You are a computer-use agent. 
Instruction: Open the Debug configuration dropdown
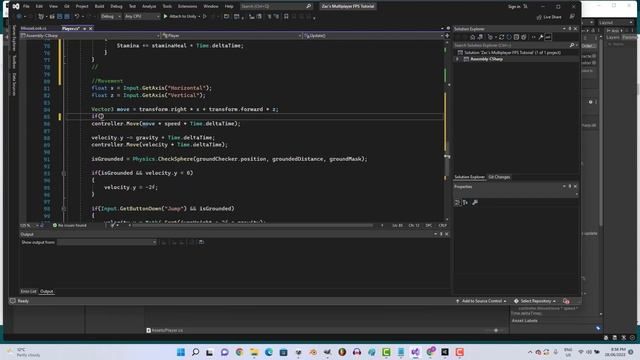click(x=111, y=16)
